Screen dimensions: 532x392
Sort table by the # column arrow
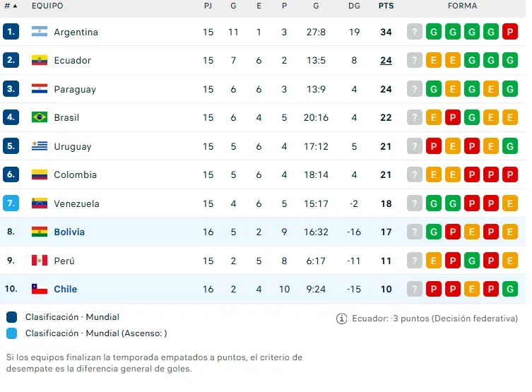pos(15,6)
